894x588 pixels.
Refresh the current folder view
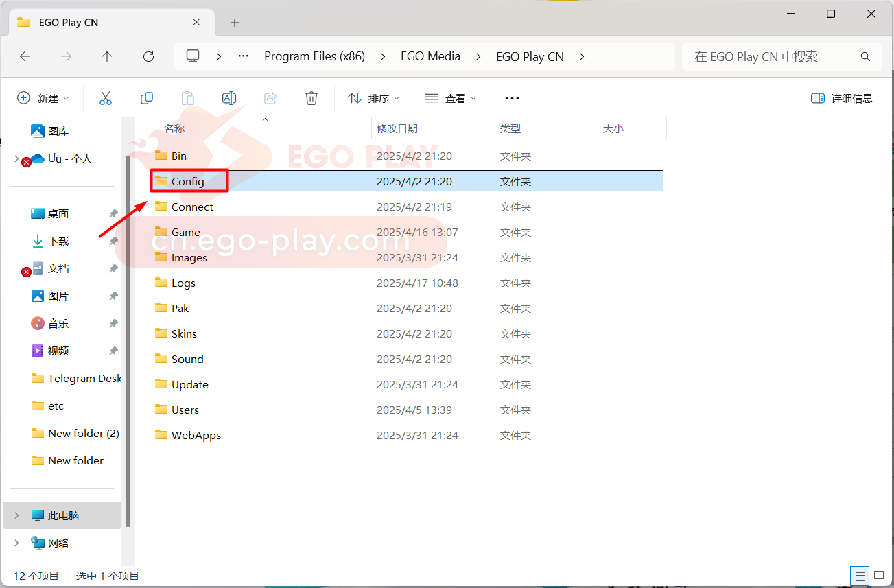(x=148, y=57)
